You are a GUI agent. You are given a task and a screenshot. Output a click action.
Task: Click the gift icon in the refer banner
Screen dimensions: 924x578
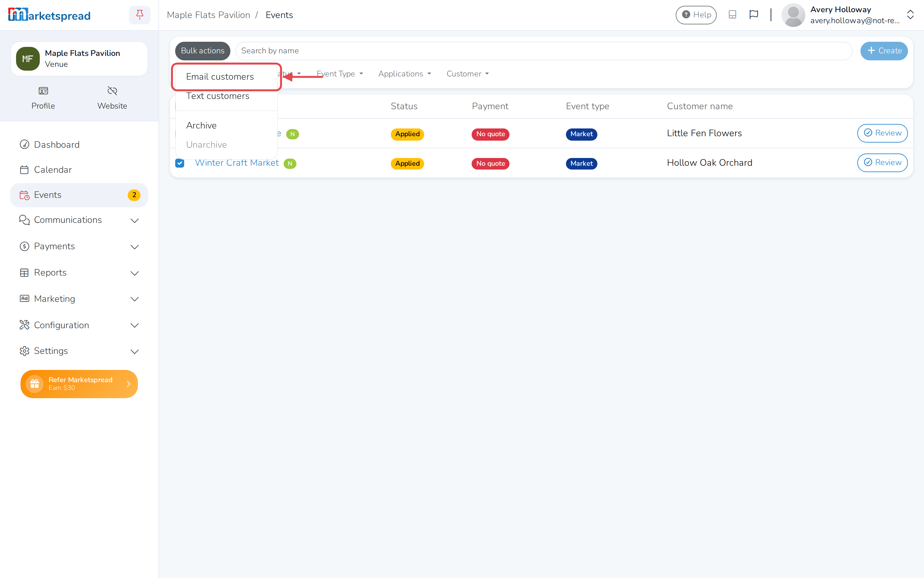(34, 383)
